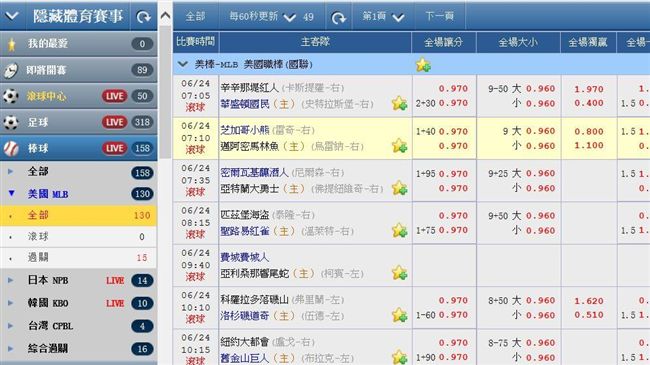The height and width of the screenshot is (365, 650).
Task: Click the 1.970 全場獨贏 odds for 辛辛那堤紅人
Action: tap(589, 89)
